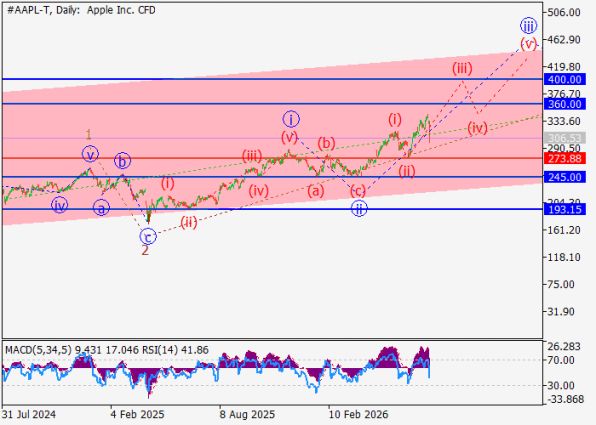This screenshot has width=596, height=425.
Task: Select the circled blue b wave label
Action: tap(122, 161)
